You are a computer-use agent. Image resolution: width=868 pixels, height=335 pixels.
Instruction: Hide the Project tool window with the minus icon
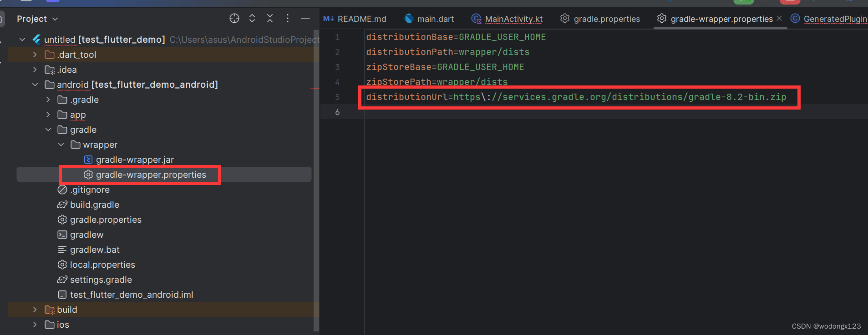pos(305,18)
